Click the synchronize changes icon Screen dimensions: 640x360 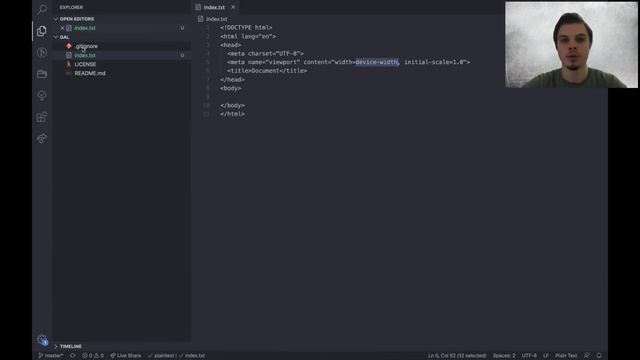pyautogui.click(x=73, y=356)
